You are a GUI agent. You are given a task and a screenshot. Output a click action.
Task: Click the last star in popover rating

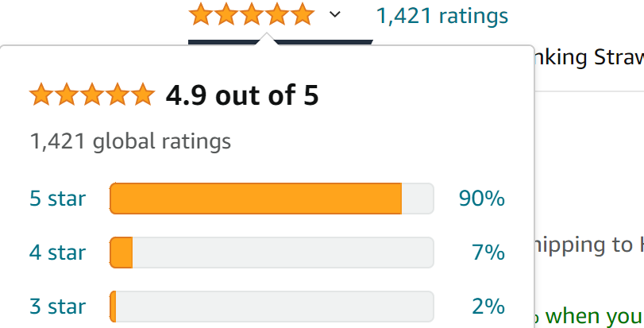[143, 94]
